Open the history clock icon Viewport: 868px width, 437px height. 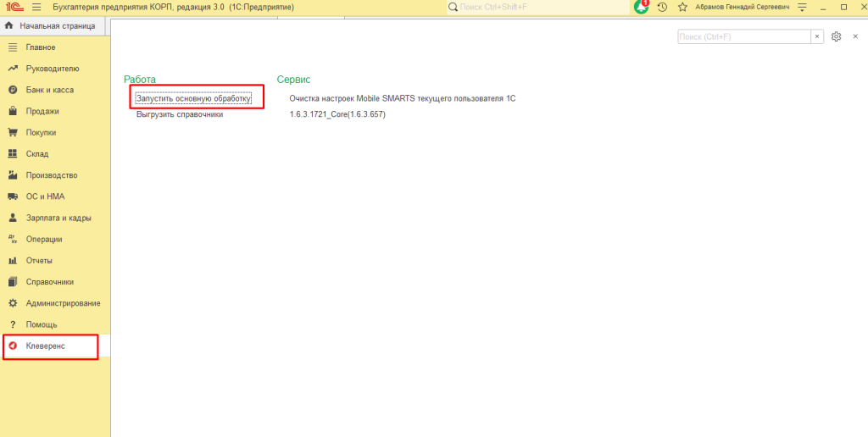point(662,7)
